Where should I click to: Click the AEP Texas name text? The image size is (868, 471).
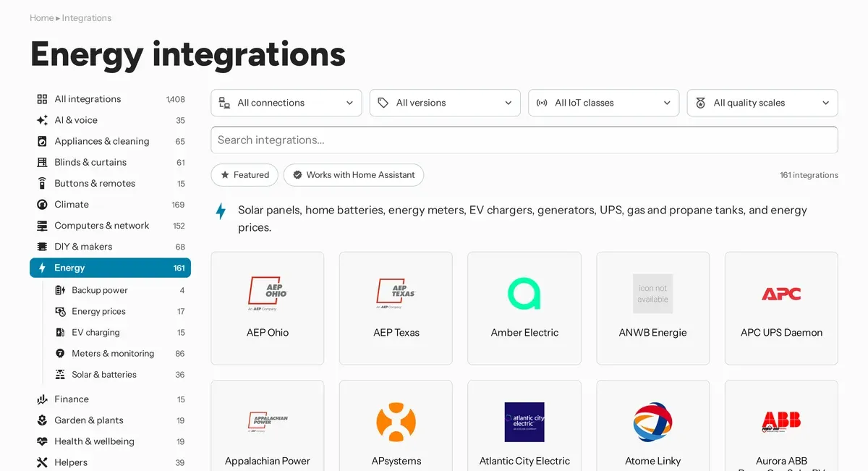coord(396,333)
